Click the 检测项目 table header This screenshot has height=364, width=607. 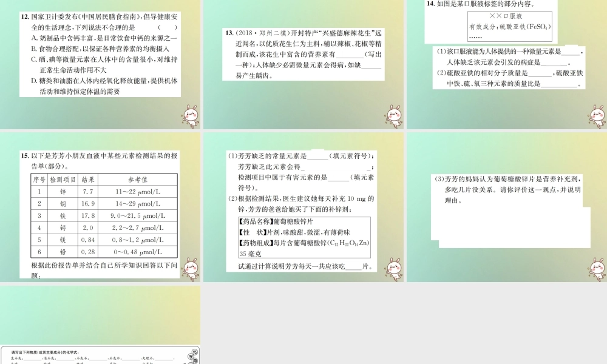[63, 180]
